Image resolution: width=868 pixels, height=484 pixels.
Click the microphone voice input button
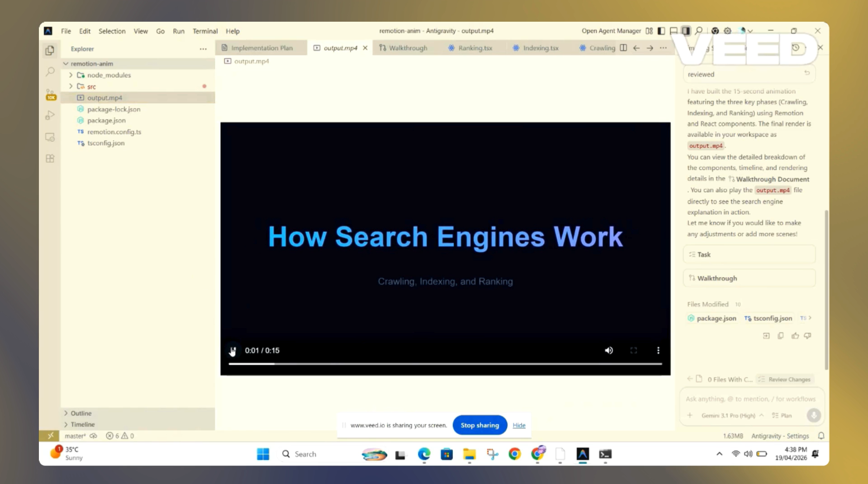pyautogui.click(x=813, y=415)
